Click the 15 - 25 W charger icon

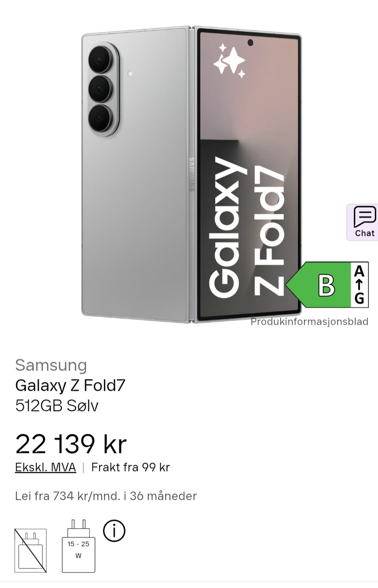(x=78, y=546)
